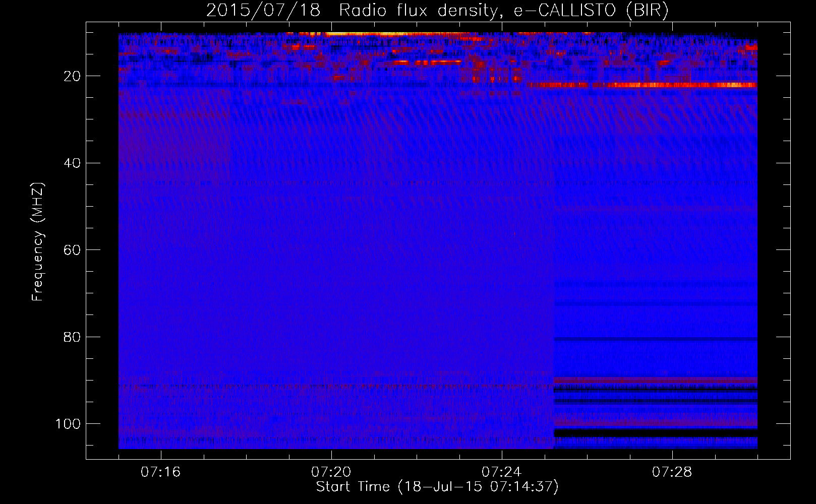Click the 07:16 time tick label

pyautogui.click(x=160, y=472)
